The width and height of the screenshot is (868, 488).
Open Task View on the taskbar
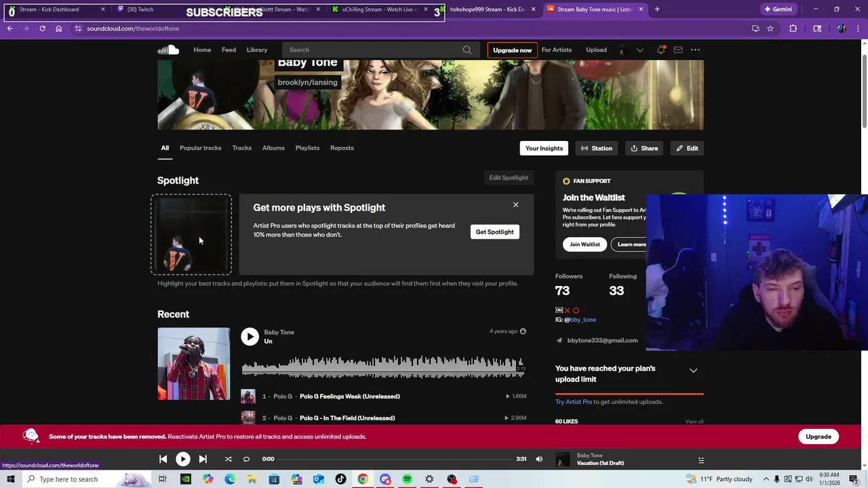click(x=162, y=479)
